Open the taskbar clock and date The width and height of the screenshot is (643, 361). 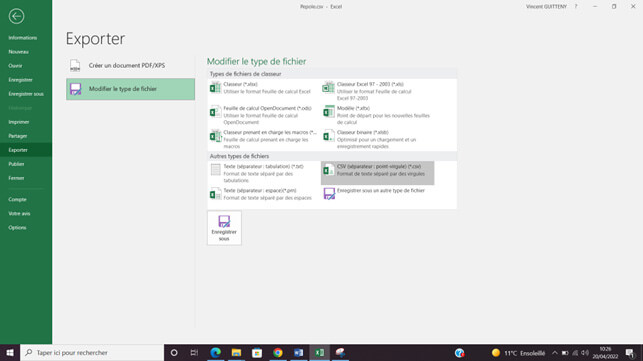(x=605, y=353)
